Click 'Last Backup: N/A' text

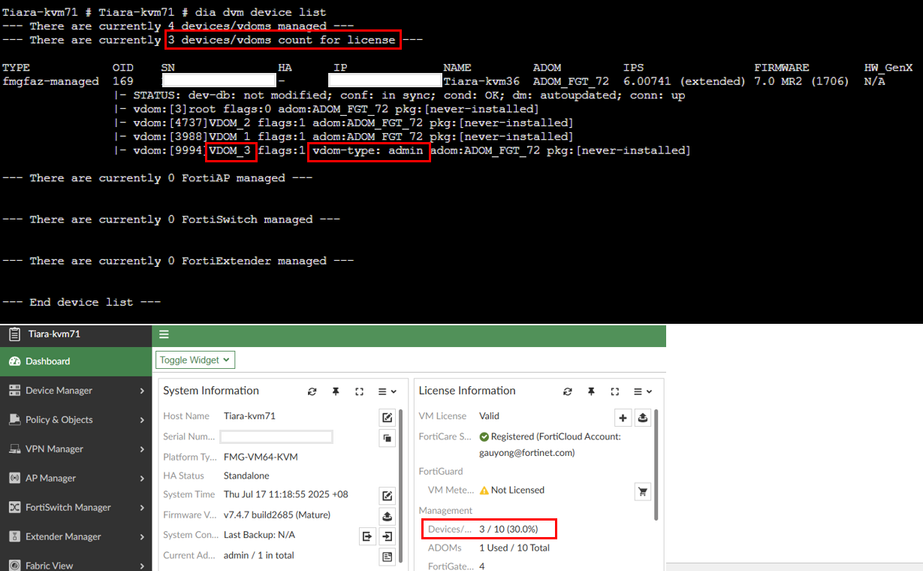[260, 535]
